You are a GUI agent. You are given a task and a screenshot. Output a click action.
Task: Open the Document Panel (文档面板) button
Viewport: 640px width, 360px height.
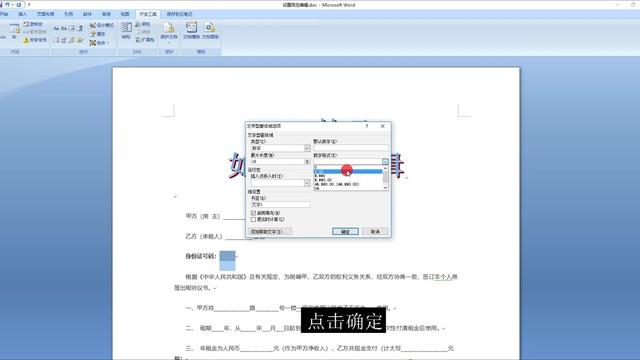pyautogui.click(x=210, y=31)
